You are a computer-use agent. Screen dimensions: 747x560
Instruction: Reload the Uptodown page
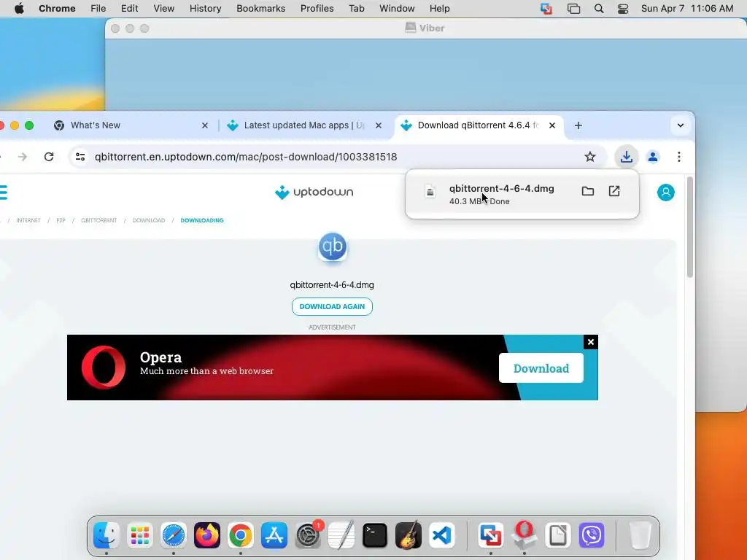click(49, 157)
